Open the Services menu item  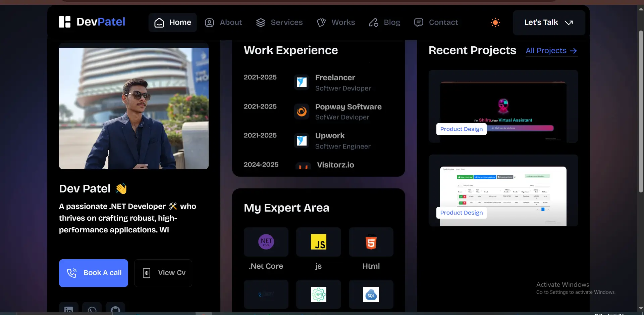[x=279, y=22]
